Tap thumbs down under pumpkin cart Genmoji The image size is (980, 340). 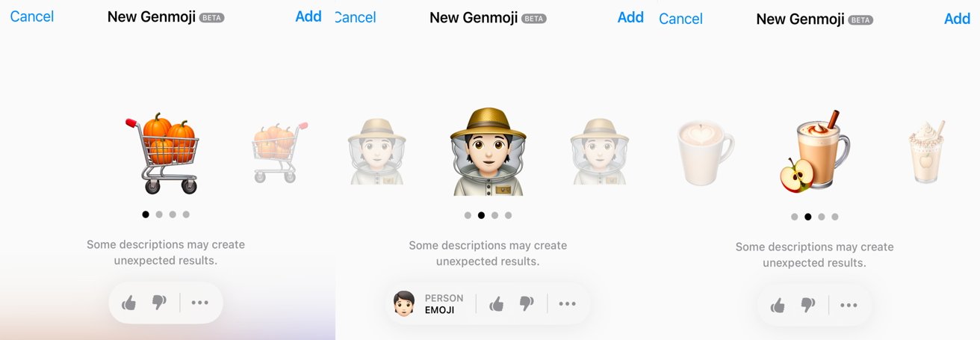tap(159, 303)
